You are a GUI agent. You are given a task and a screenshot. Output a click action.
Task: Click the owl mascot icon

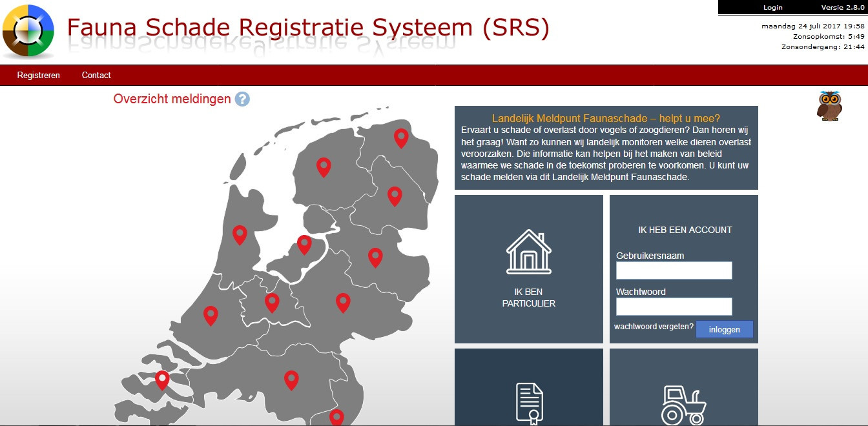coord(829,106)
